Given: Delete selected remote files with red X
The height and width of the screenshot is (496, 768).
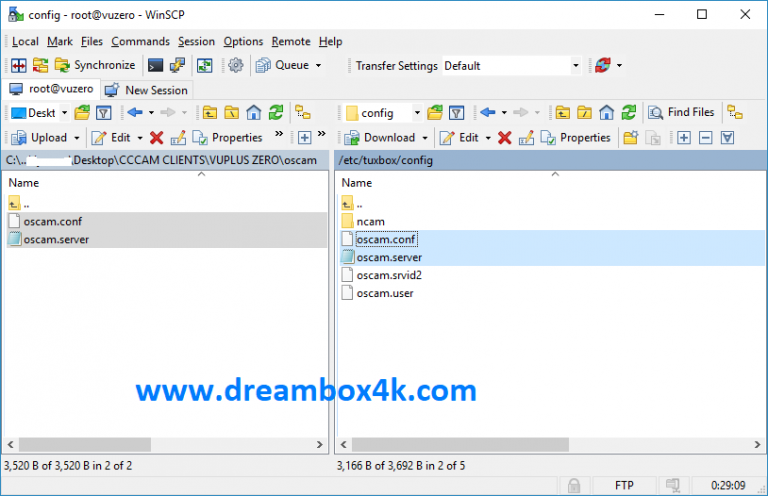Looking at the screenshot, I should click(505, 138).
